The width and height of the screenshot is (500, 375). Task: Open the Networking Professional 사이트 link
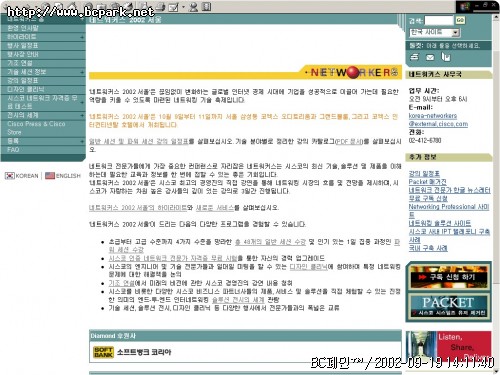pos(449,211)
